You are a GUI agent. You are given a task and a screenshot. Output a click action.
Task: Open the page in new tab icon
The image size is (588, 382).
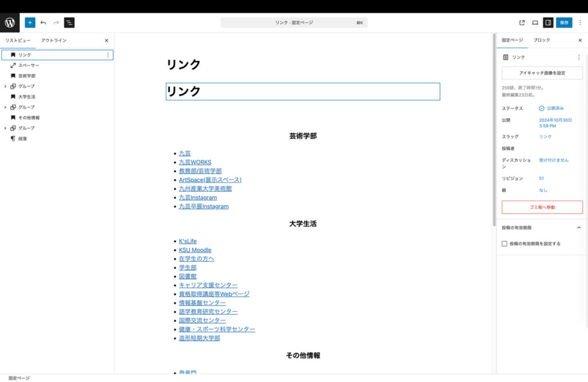click(522, 22)
